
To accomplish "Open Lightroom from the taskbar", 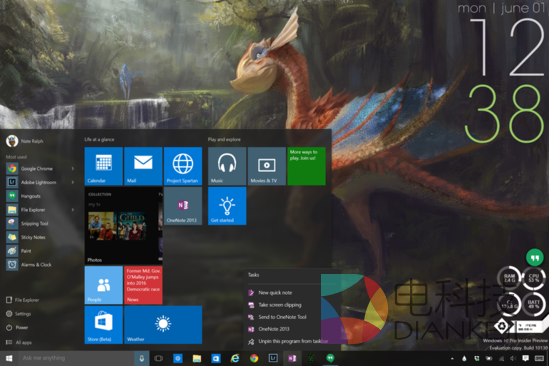I will (x=273, y=358).
